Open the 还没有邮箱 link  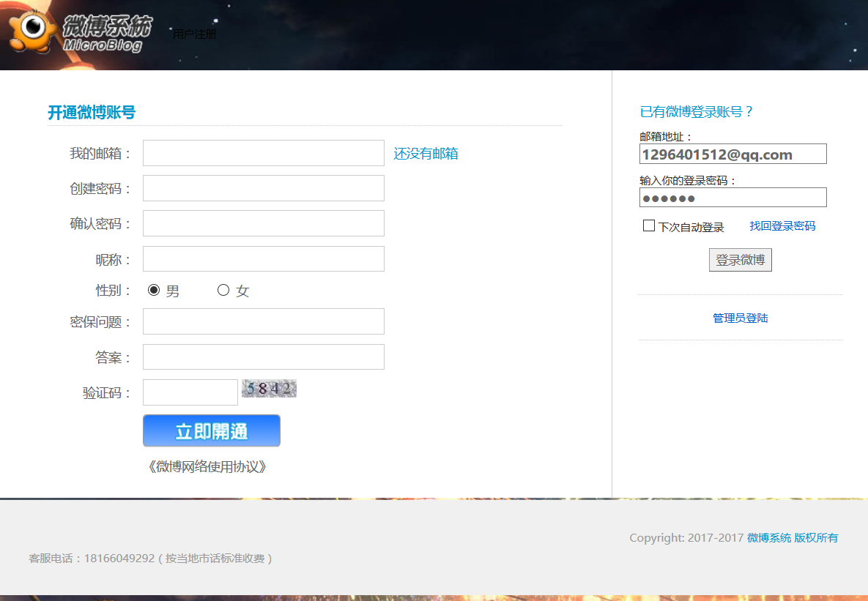coord(426,153)
